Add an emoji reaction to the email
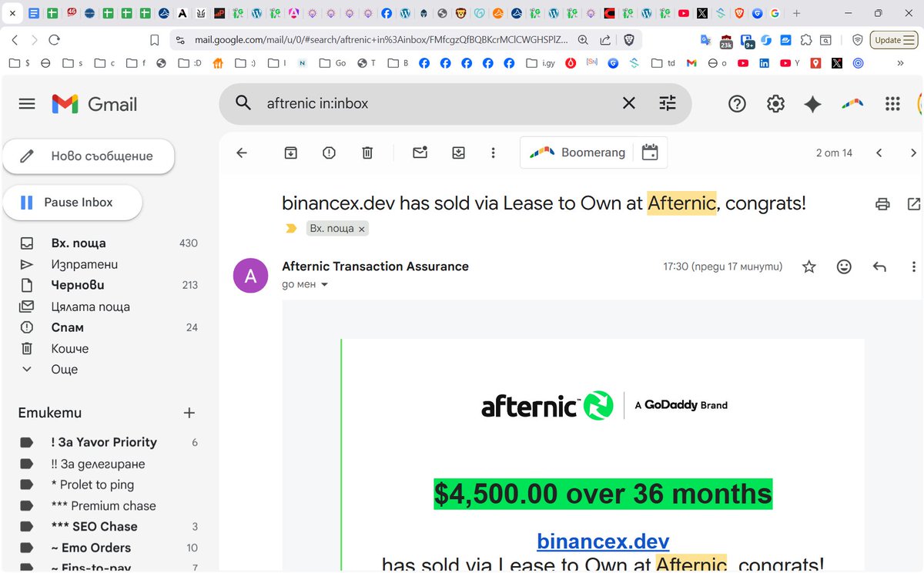The width and height of the screenshot is (924, 573). click(844, 266)
